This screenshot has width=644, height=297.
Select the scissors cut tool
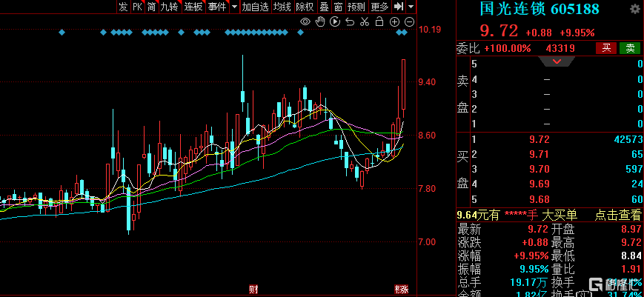pos(365,21)
